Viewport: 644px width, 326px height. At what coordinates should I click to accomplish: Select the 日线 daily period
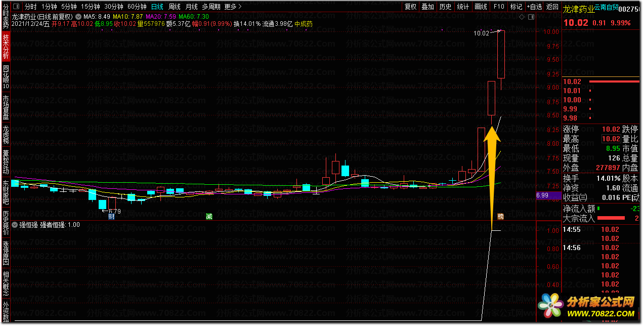coord(157,7)
